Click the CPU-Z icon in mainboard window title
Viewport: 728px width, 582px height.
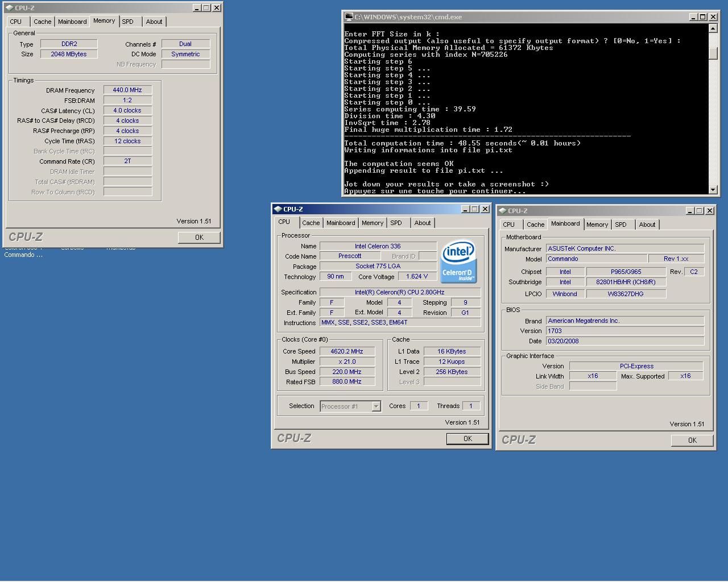503,211
